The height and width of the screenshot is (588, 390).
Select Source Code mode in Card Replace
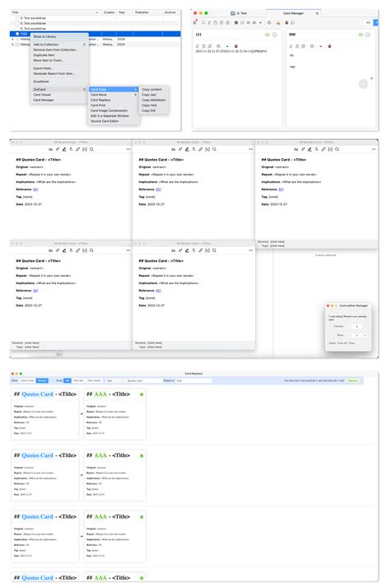(27, 380)
